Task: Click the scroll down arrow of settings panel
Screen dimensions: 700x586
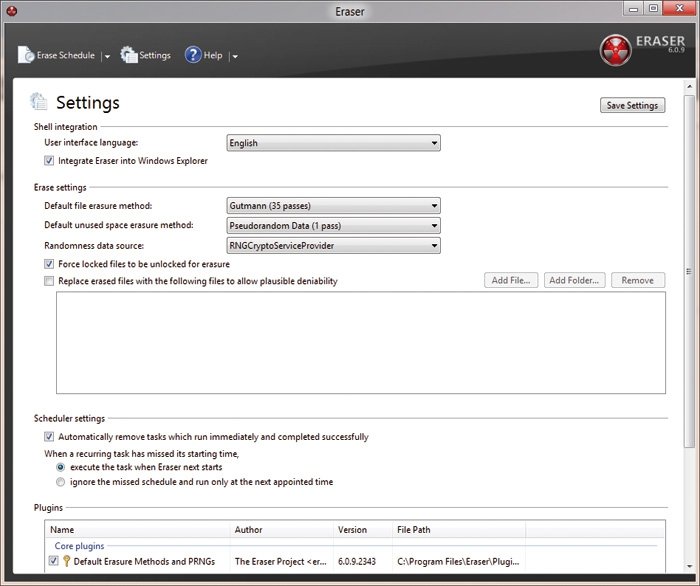Action: [x=689, y=567]
